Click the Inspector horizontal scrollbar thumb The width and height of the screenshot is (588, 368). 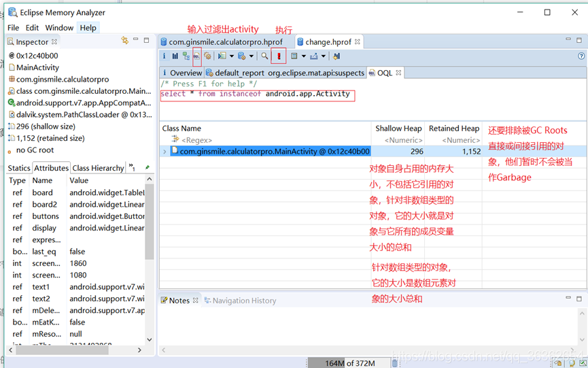click(63, 350)
